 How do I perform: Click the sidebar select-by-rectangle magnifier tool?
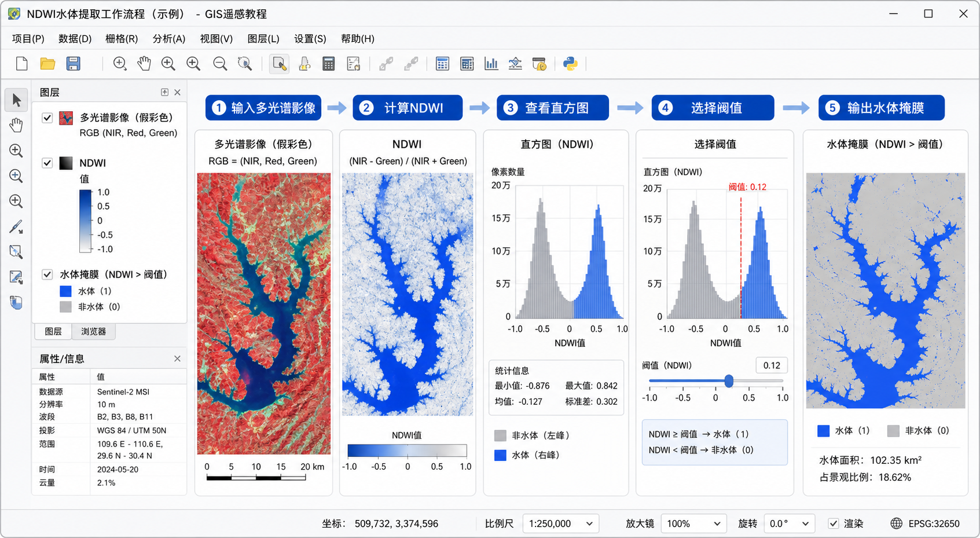(16, 251)
